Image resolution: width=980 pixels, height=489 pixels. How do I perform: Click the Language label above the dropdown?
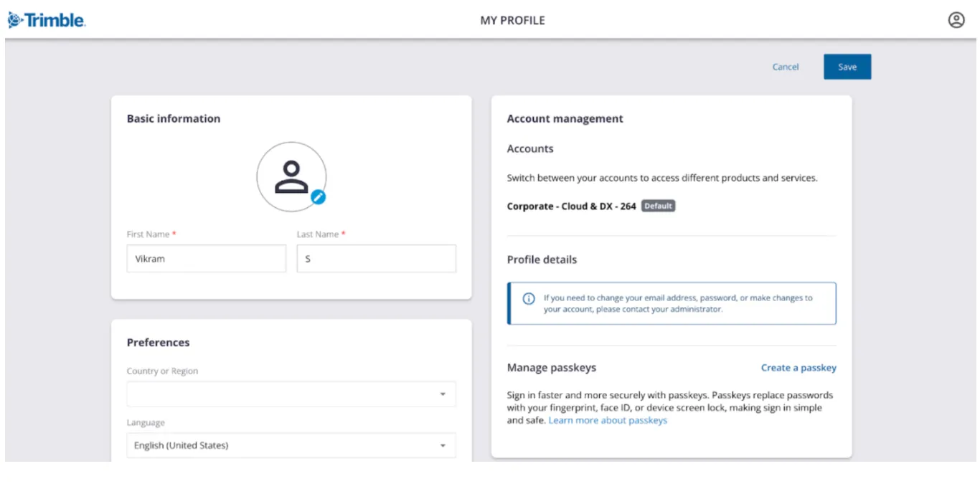click(146, 423)
